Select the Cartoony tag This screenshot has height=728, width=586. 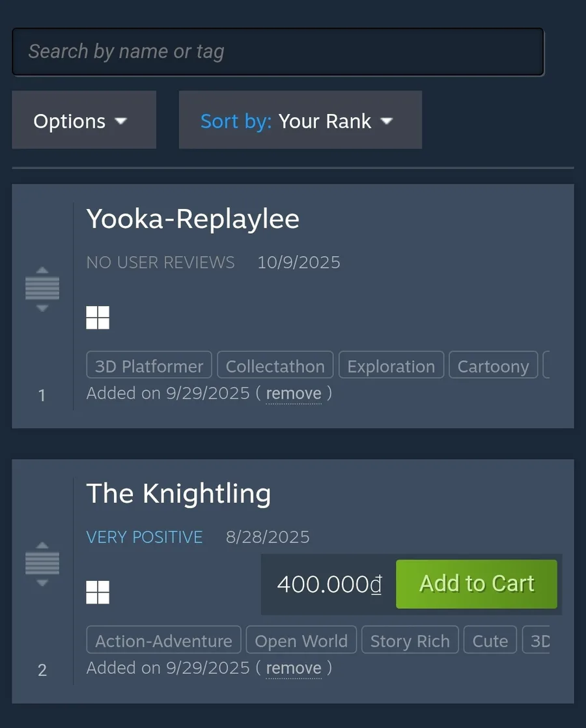493,366
